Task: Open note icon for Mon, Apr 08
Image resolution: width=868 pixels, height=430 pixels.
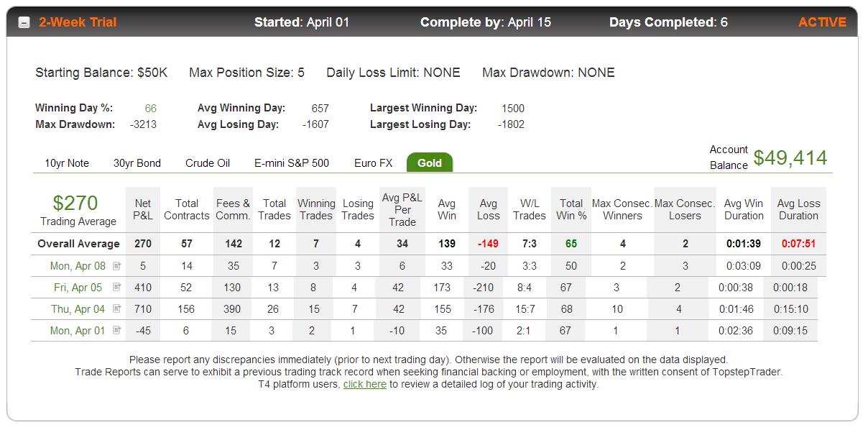Action: tap(117, 266)
